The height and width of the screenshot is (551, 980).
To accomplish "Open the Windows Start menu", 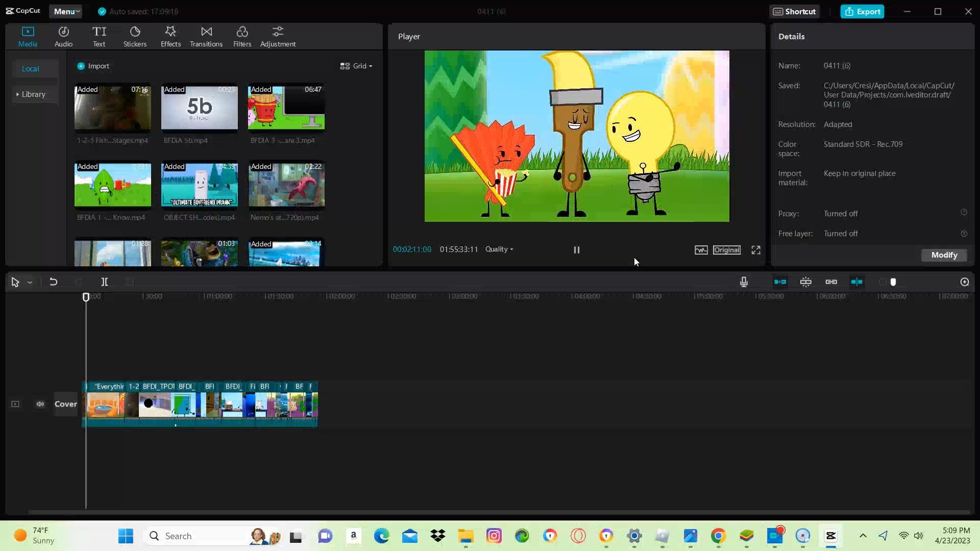I will coord(126,536).
